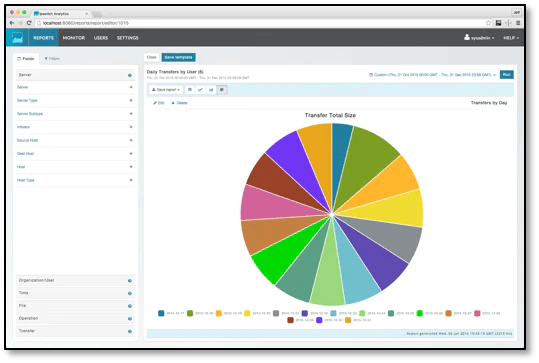Expand the Time section

(76, 293)
